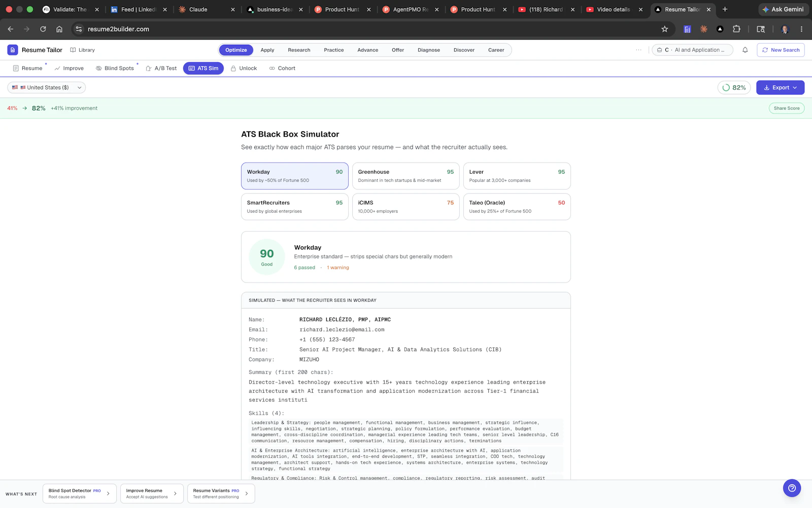Open the Unlock sub-tab

click(244, 68)
